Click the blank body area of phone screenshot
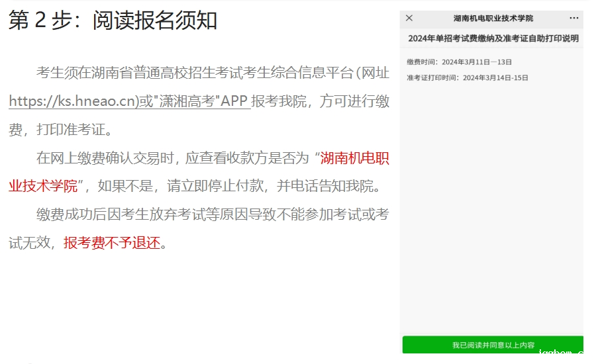The image size is (596, 364). coord(493,212)
